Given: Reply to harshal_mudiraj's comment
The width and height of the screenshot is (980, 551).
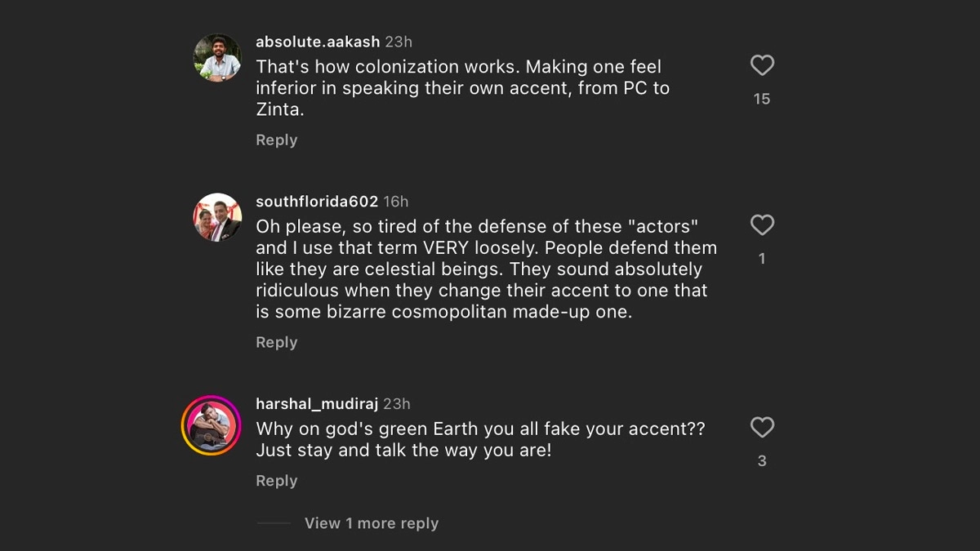Looking at the screenshot, I should [x=276, y=481].
